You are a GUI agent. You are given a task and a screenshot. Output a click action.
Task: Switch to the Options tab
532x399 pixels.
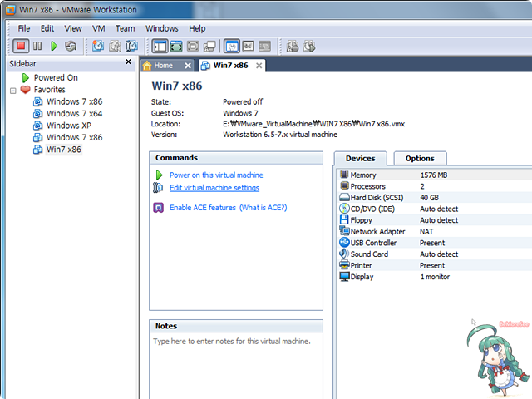[x=420, y=159]
